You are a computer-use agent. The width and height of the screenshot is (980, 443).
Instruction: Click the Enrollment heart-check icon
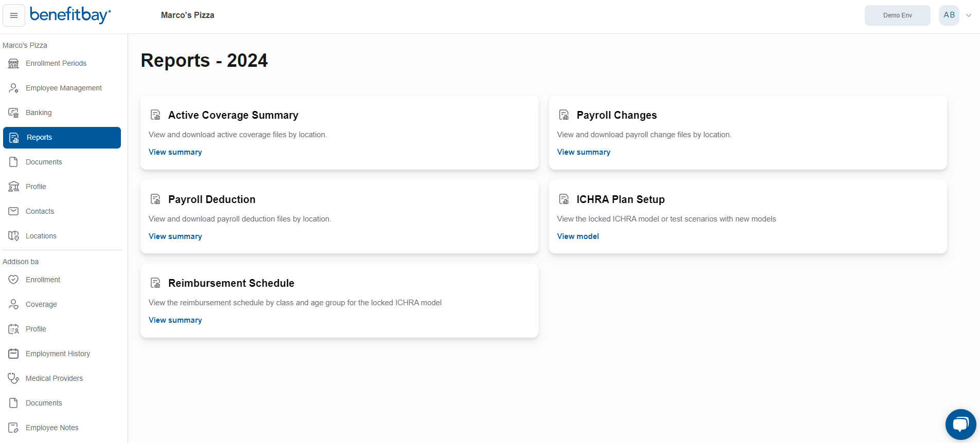coord(13,280)
